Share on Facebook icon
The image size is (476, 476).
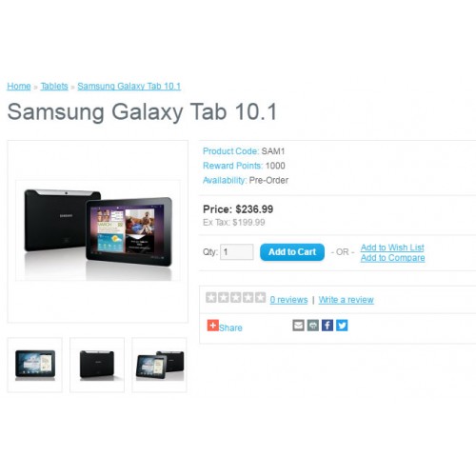tap(327, 326)
